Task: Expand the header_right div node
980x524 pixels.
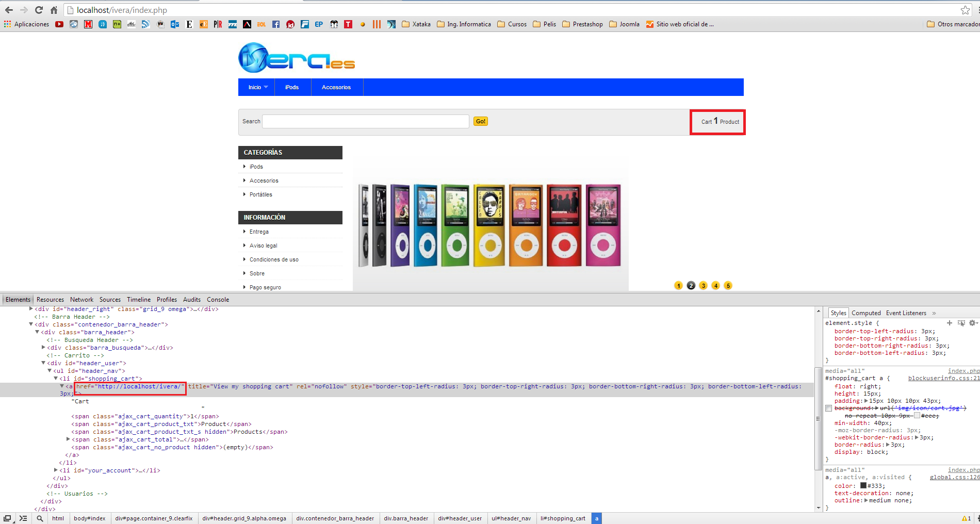Action: [31, 309]
